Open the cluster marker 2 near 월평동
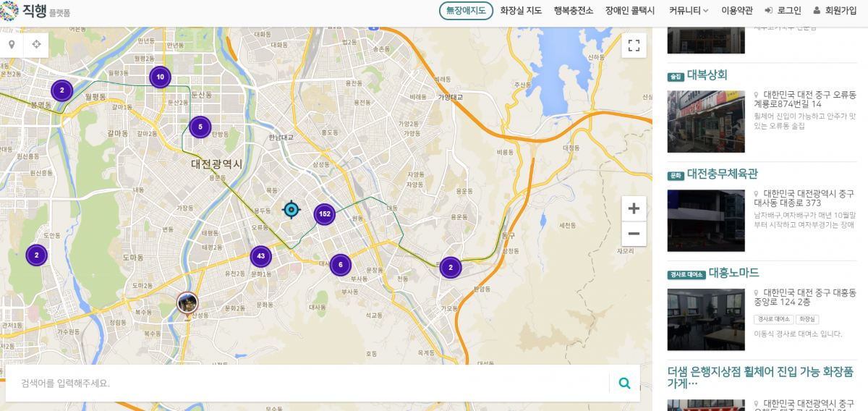The width and height of the screenshot is (868, 411). tap(62, 90)
